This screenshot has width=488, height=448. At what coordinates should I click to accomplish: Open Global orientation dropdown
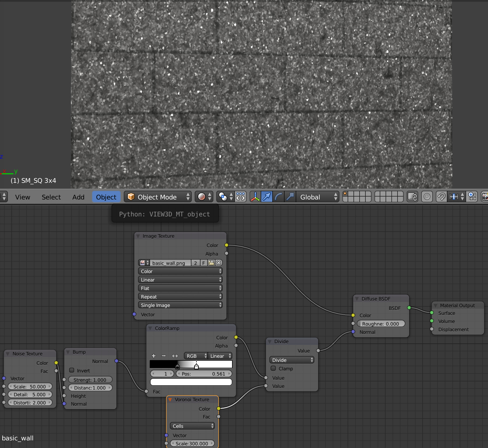coord(317,197)
